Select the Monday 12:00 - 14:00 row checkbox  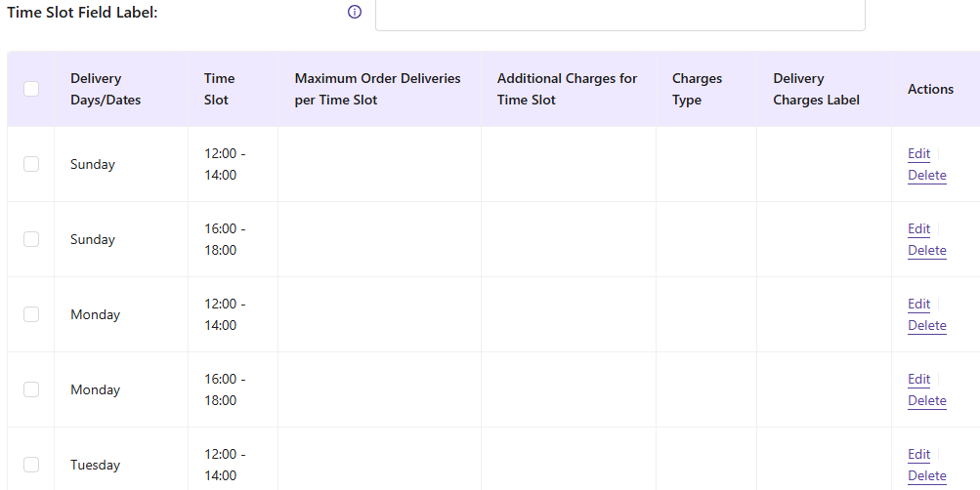click(x=31, y=314)
